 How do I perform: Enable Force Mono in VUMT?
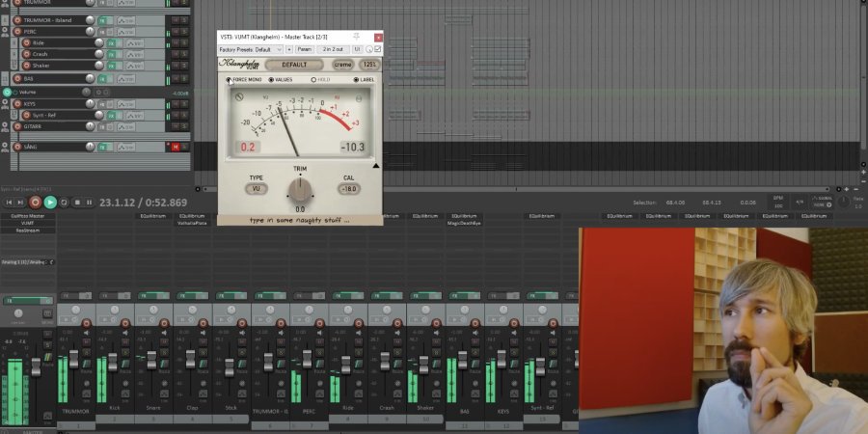click(x=244, y=80)
